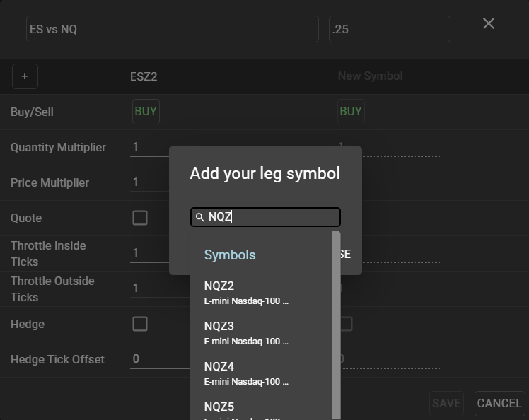Toggle Hedge checkbox for the new symbol

pyautogui.click(x=345, y=324)
